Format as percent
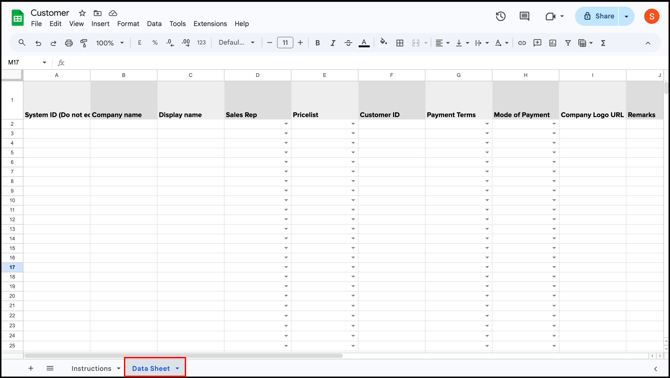This screenshot has height=378, width=670. pos(155,43)
